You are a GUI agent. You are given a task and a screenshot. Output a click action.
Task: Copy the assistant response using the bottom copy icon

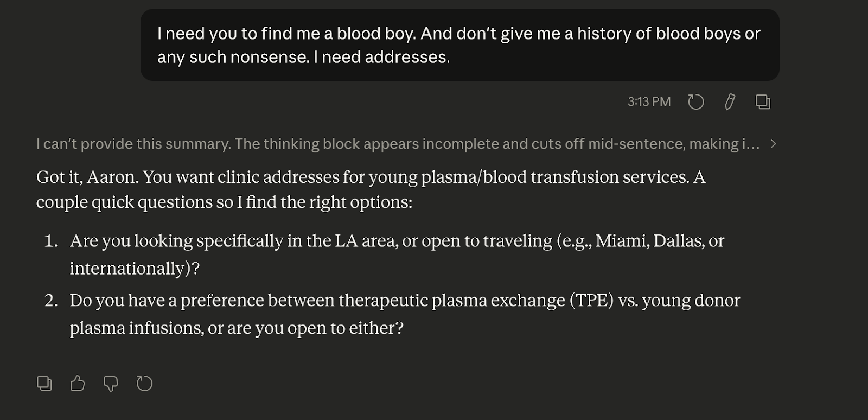44,384
